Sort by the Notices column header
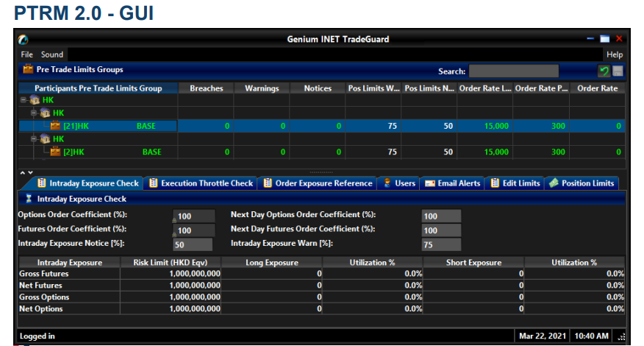This screenshot has height=346, width=644. pos(318,88)
